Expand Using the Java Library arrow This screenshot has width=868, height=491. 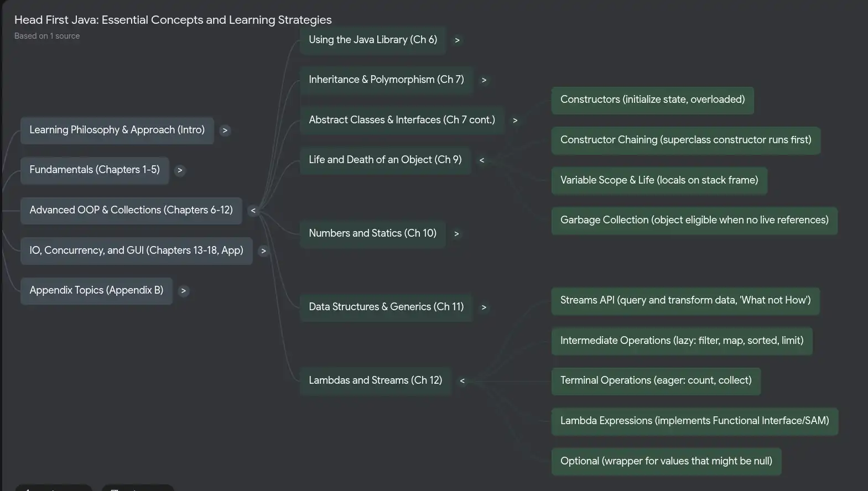point(457,40)
